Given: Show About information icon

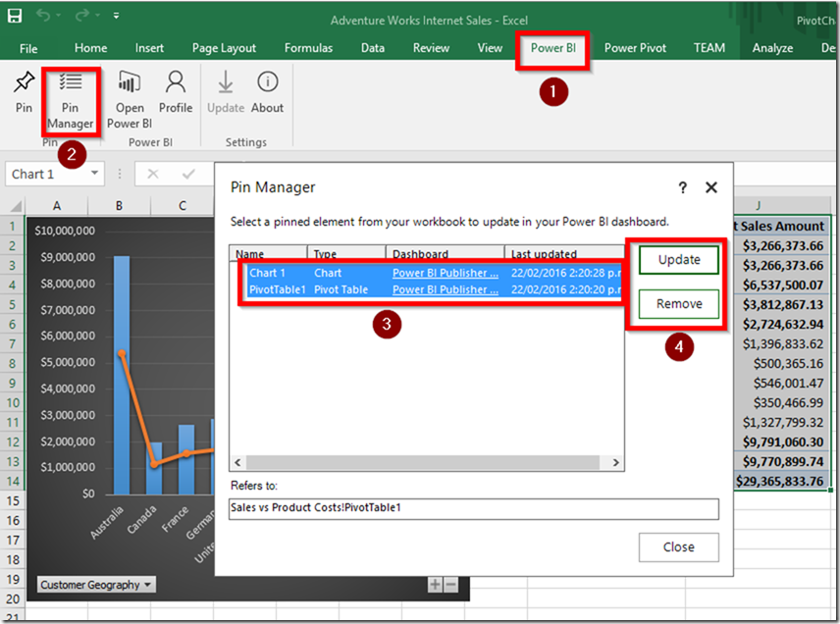Looking at the screenshot, I should pyautogui.click(x=267, y=91).
